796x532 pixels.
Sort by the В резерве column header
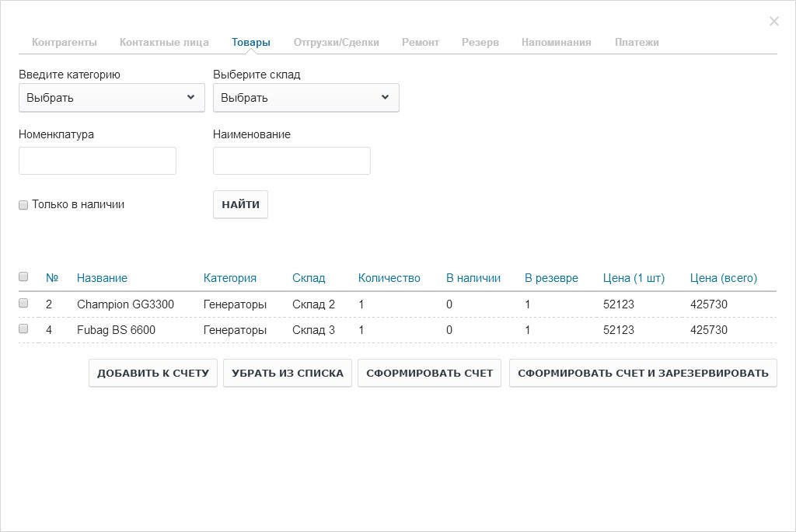coord(551,278)
